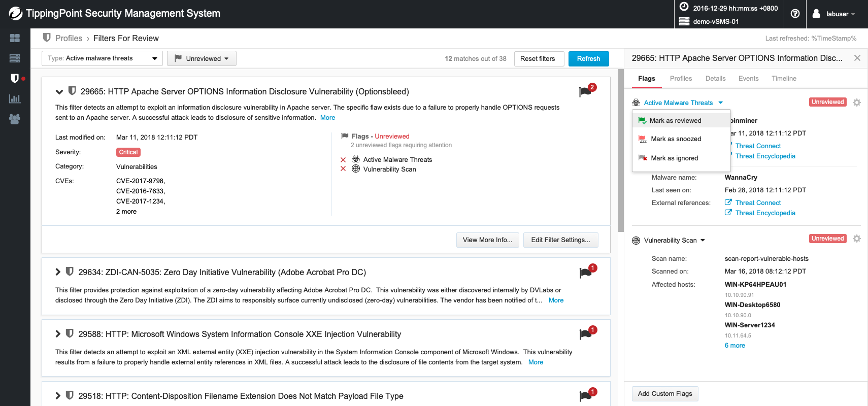Switch to the Profiles tab
This screenshot has height=406, width=868.
click(681, 79)
